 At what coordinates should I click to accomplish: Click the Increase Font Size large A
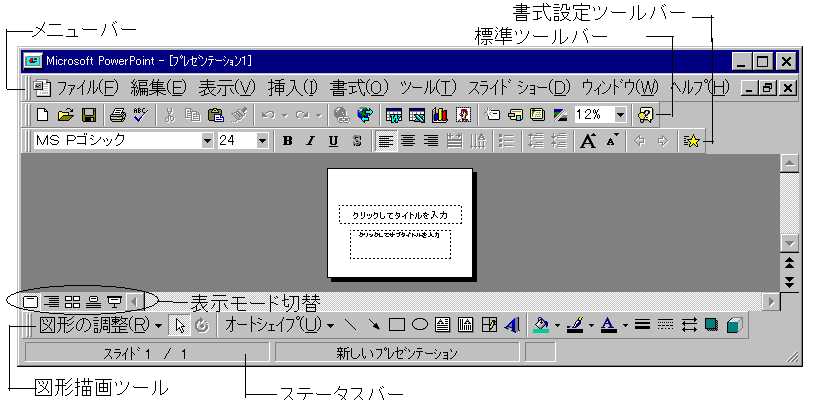[588, 141]
